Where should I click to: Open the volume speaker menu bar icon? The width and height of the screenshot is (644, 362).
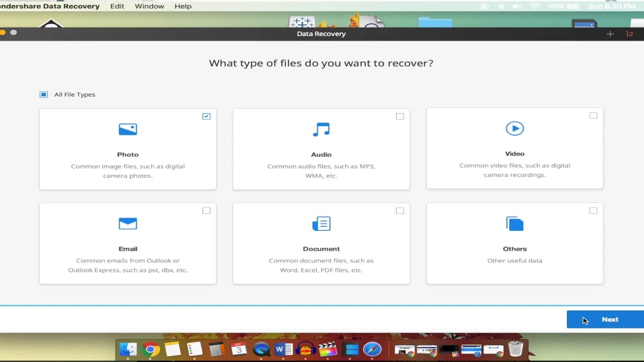[518, 6]
